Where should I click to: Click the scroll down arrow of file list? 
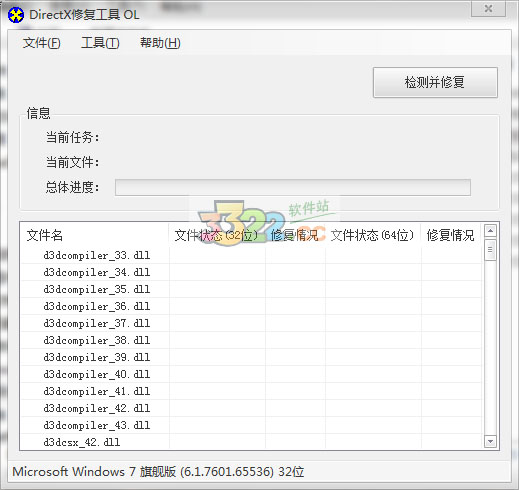pyautogui.click(x=490, y=442)
